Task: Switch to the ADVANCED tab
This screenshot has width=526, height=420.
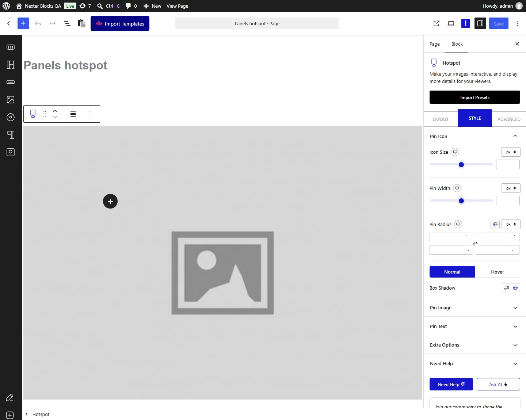Action: pos(509,119)
